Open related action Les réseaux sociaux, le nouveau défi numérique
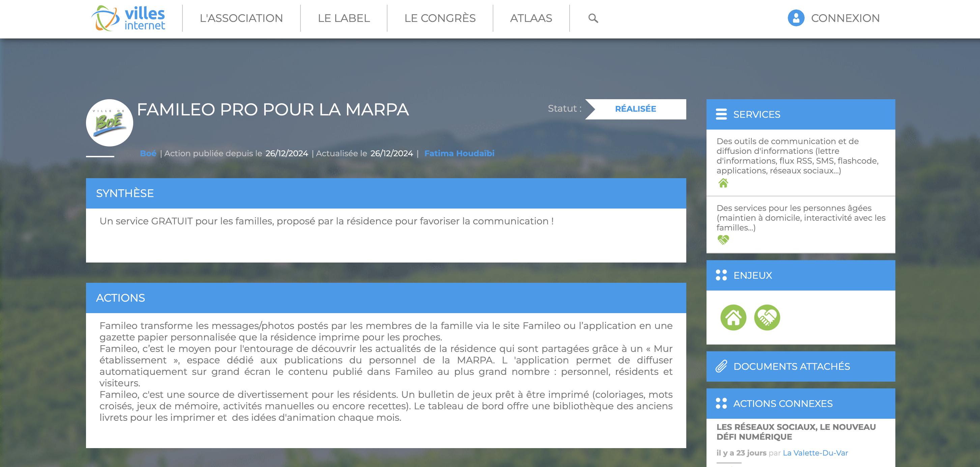This screenshot has width=980, height=467. click(x=796, y=432)
